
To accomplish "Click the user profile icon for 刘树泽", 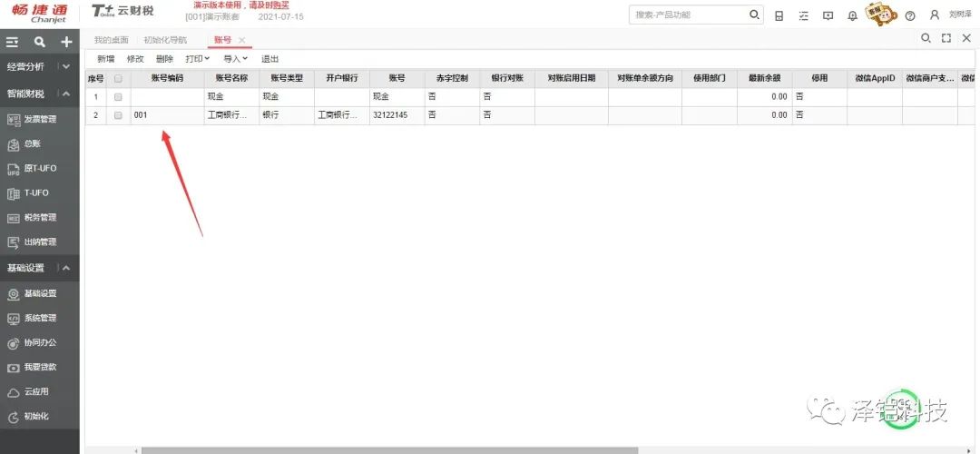I will point(935,15).
